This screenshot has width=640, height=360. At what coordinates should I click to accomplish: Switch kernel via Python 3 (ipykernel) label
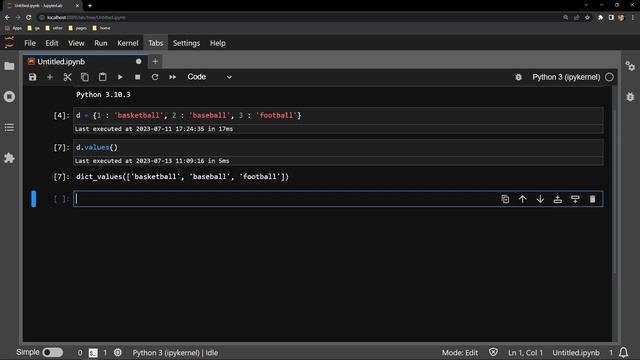566,77
